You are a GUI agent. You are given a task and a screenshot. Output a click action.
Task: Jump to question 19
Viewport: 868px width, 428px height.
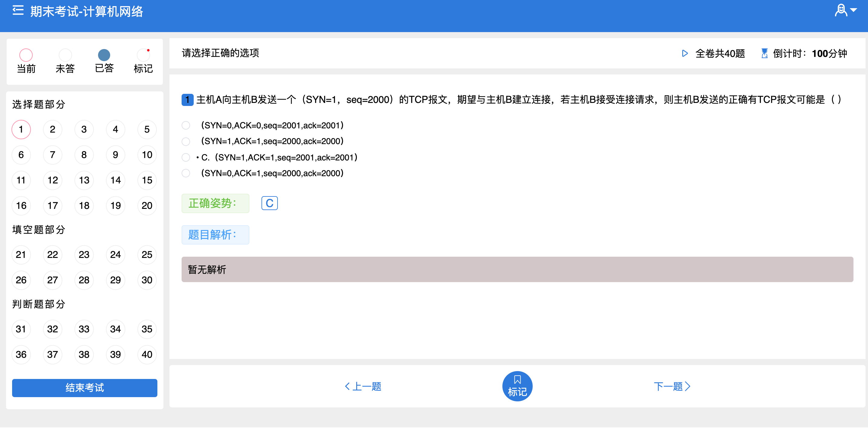116,206
